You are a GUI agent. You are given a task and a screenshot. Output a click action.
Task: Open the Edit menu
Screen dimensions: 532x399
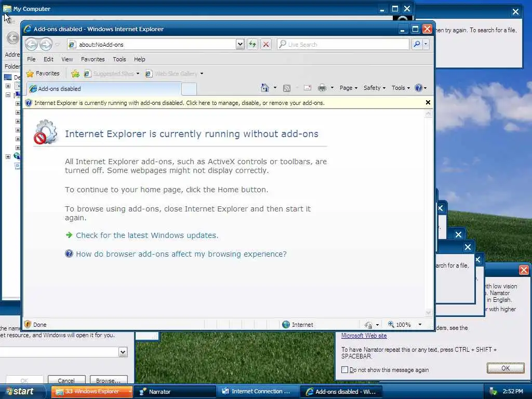click(x=48, y=59)
